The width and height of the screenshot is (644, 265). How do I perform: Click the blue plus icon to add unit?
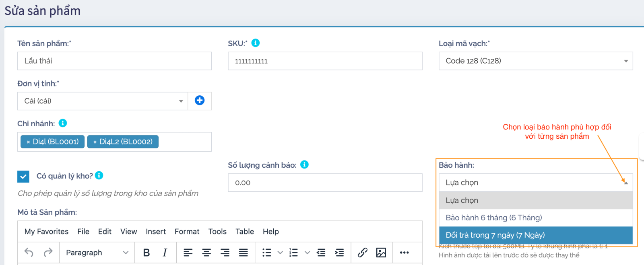(x=199, y=101)
